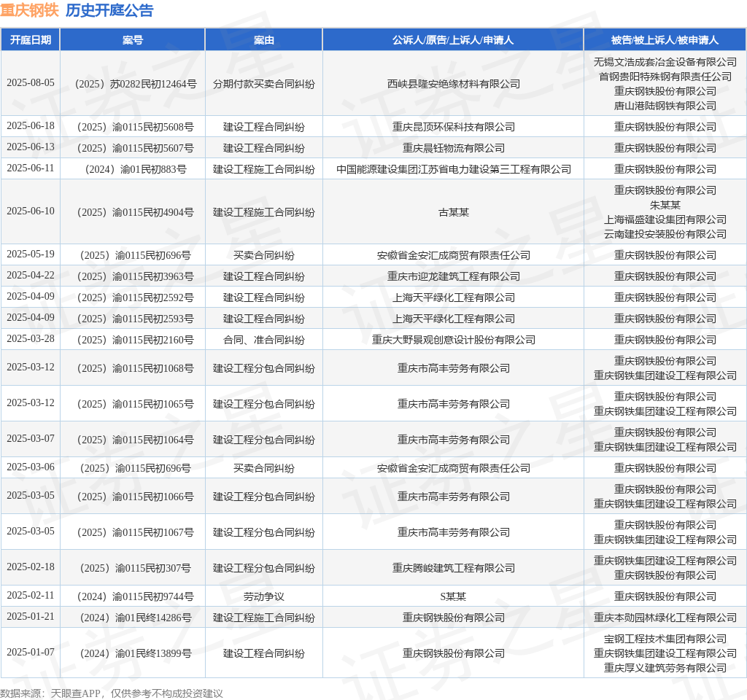
Task: Click case number (2025)渝0115民初3963号
Action: click(135, 276)
